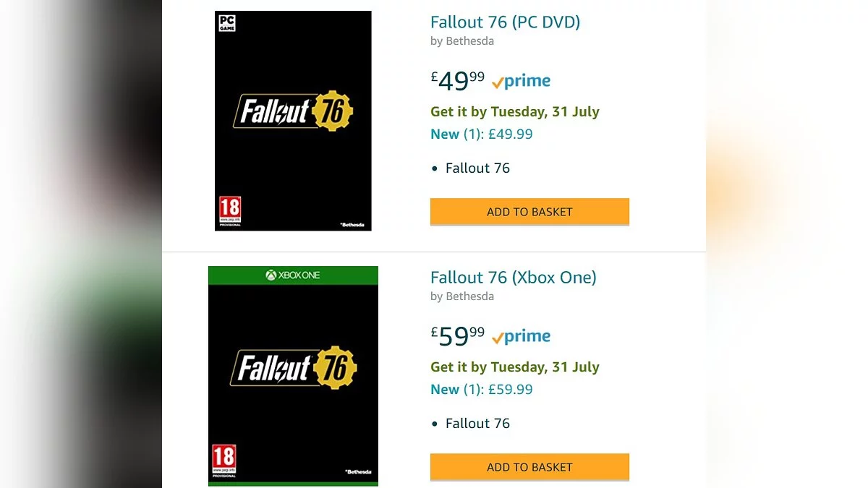Add Fallout 76 PC DVD to basket
The width and height of the screenshot is (868, 488).
click(x=529, y=212)
